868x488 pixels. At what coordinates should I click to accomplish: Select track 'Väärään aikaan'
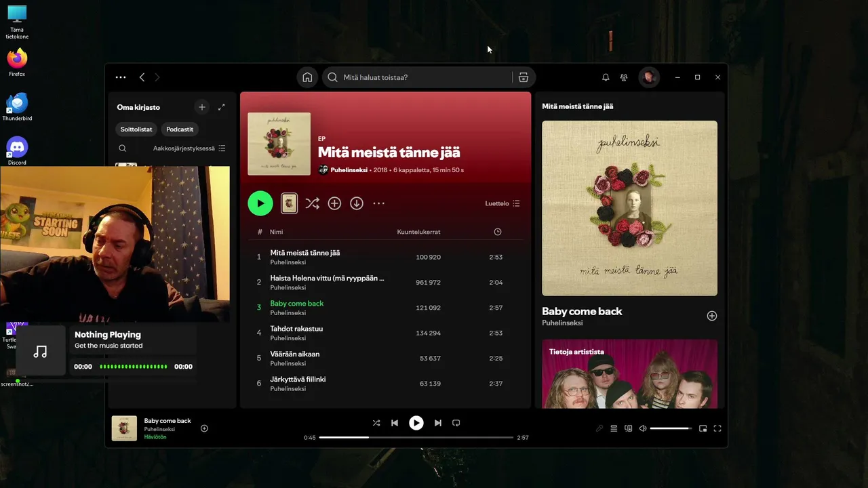coord(385,358)
